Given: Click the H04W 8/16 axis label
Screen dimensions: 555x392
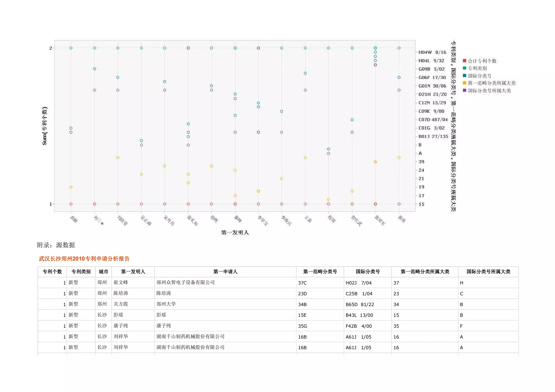Looking at the screenshot, I should pyautogui.click(x=432, y=52).
